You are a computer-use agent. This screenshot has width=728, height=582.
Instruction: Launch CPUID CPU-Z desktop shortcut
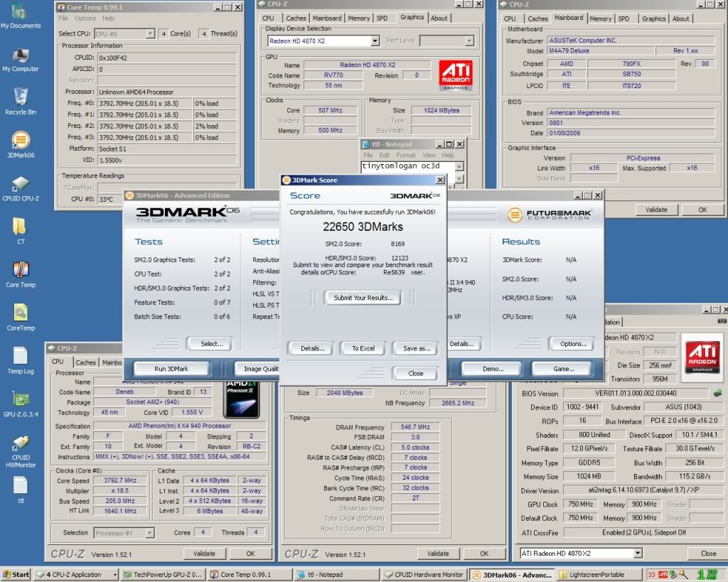pyautogui.click(x=21, y=188)
